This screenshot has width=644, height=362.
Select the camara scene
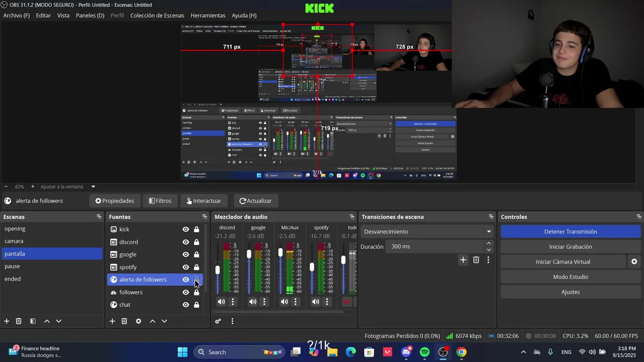[x=52, y=241]
